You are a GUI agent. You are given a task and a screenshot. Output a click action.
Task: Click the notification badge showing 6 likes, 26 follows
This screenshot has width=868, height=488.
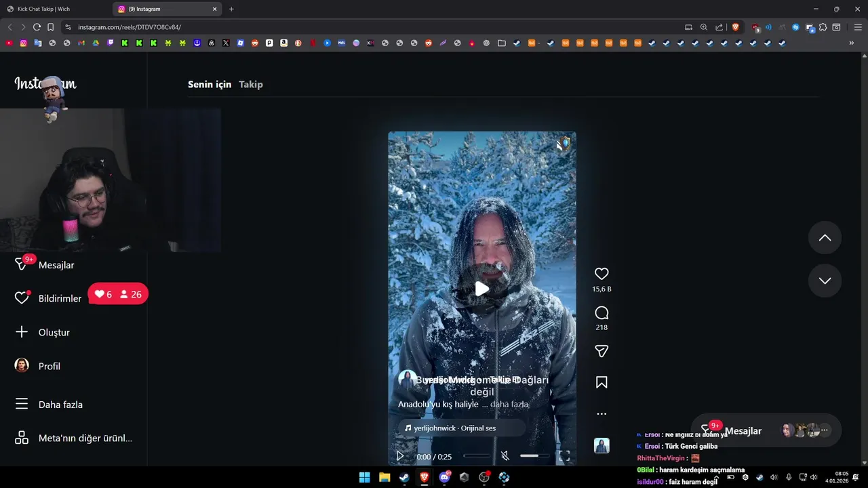[118, 294]
